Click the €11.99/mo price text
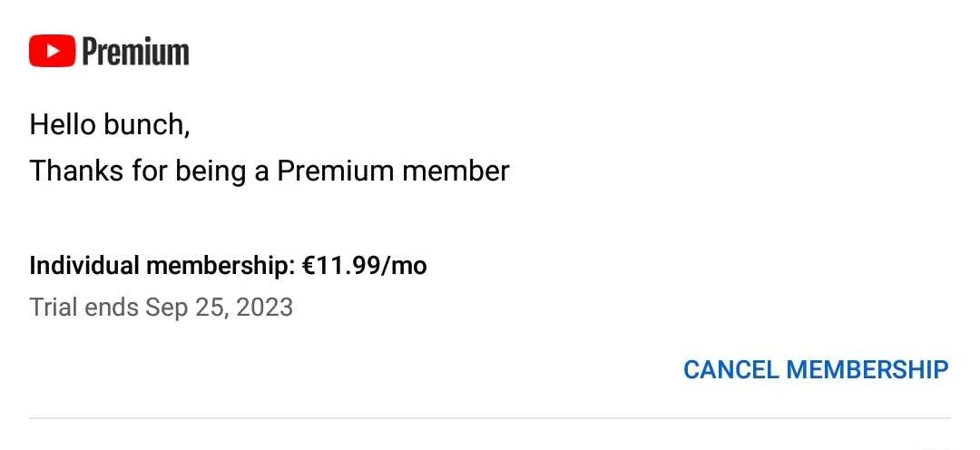Screen dimensions: 980x450 [x=365, y=266]
